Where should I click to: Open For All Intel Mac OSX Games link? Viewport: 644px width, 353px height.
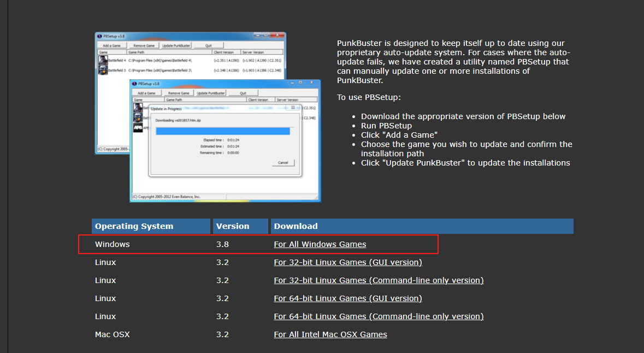click(330, 334)
